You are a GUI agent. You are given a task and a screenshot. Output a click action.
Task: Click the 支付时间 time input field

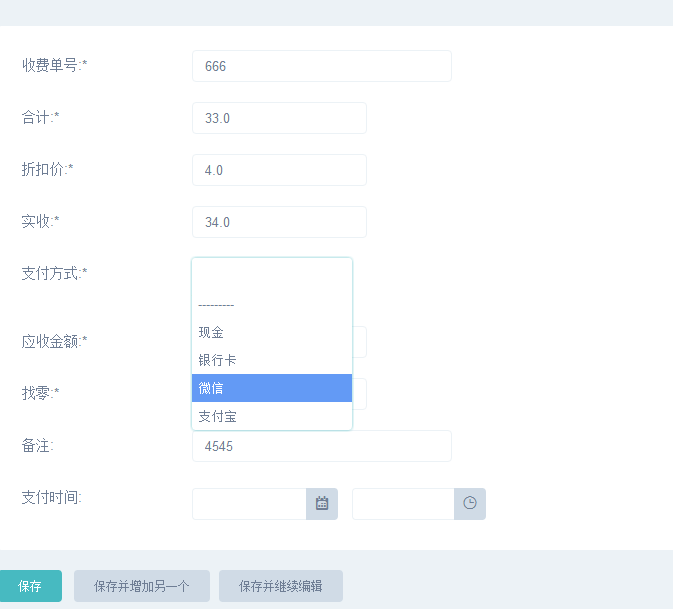tap(403, 503)
